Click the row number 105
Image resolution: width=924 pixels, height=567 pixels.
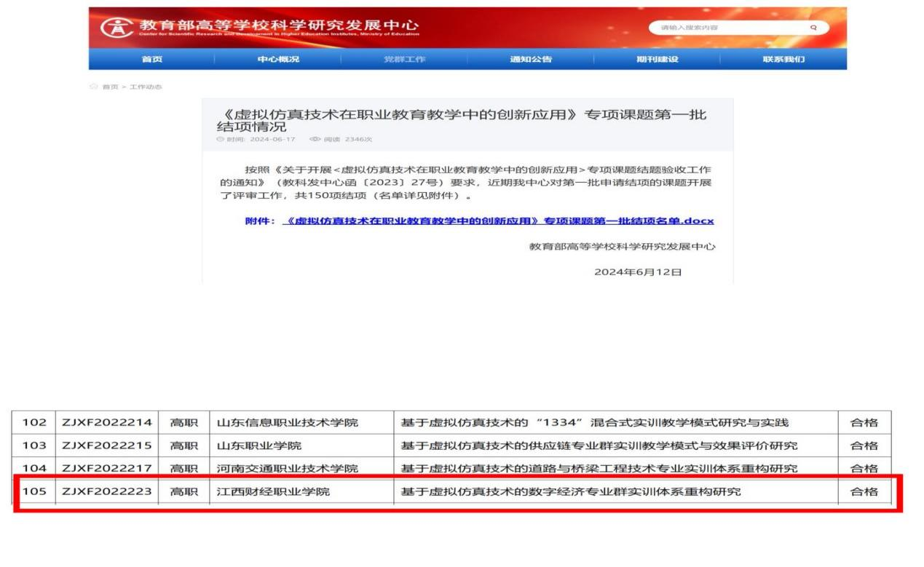34,491
